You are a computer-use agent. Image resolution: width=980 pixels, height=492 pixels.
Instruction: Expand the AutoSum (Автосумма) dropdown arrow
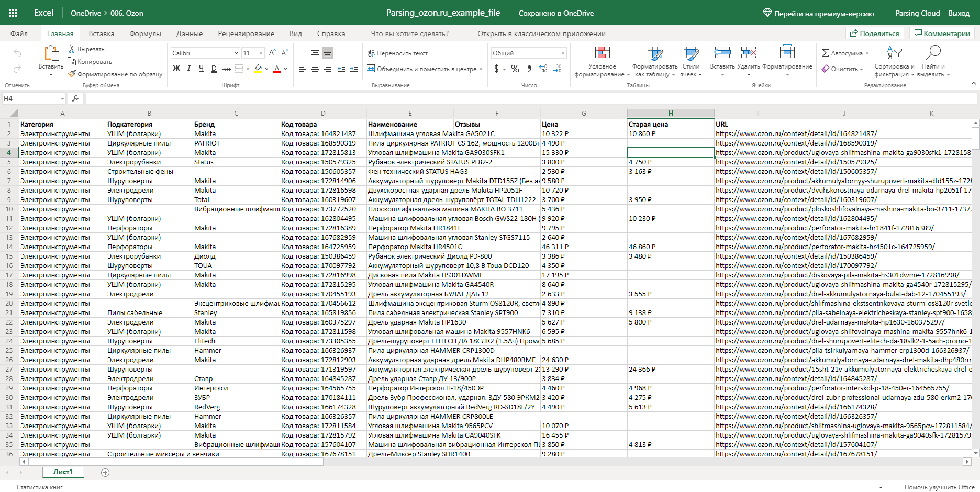(867, 53)
